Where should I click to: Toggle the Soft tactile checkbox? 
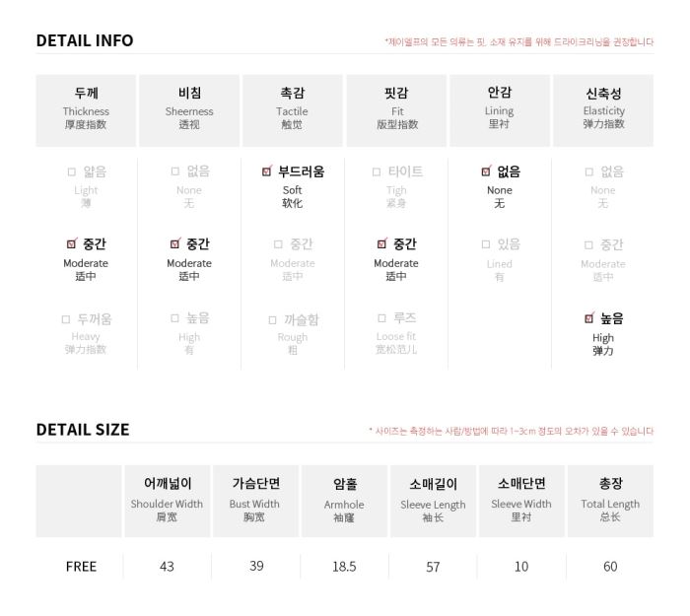pyautogui.click(x=267, y=171)
